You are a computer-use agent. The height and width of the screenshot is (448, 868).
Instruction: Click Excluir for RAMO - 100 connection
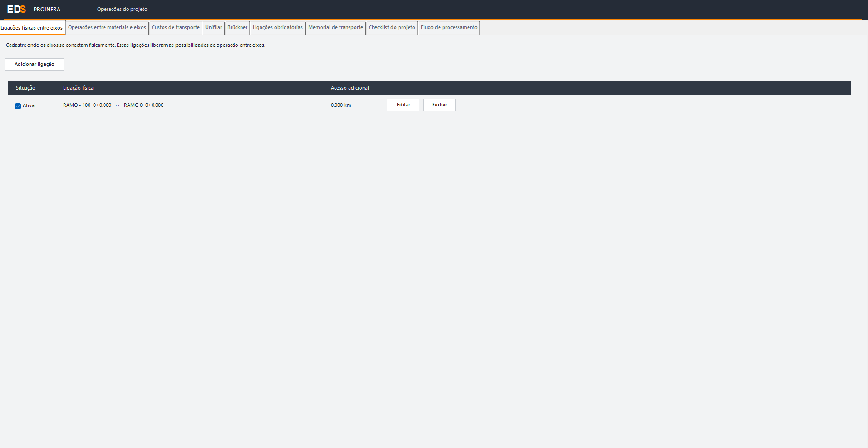pyautogui.click(x=439, y=105)
